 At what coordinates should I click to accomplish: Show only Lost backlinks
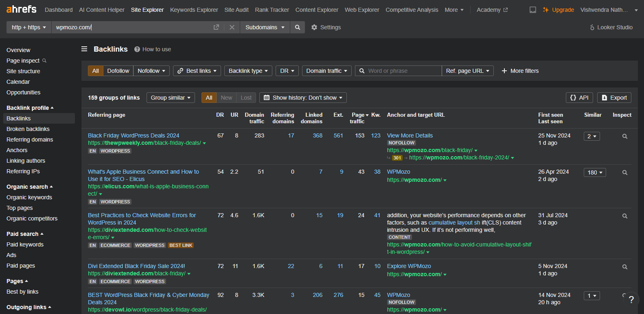[x=246, y=98]
